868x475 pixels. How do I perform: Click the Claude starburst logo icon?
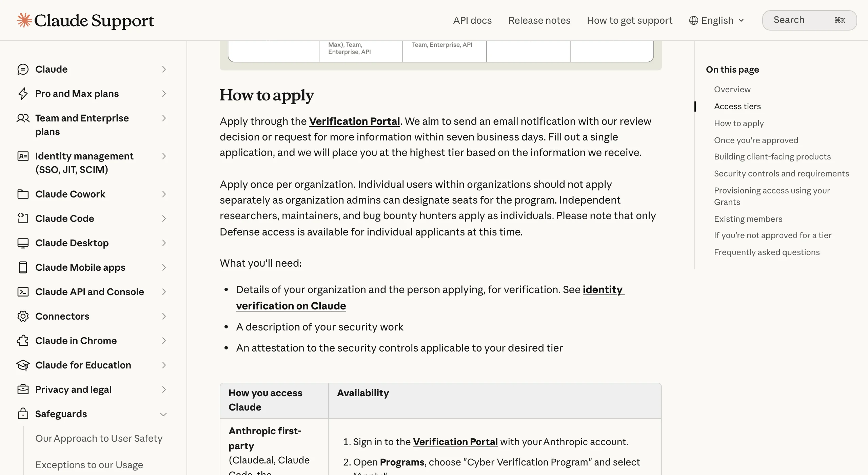point(24,20)
